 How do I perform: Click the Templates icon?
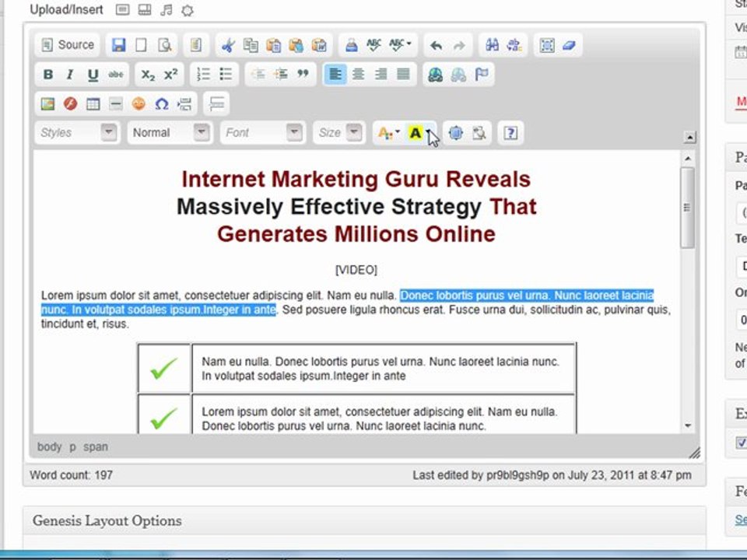tap(196, 45)
